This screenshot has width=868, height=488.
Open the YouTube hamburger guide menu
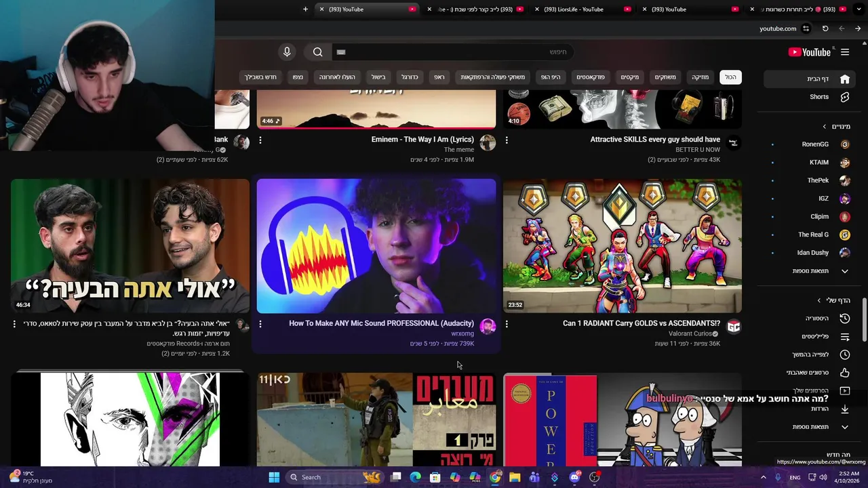[x=845, y=52]
